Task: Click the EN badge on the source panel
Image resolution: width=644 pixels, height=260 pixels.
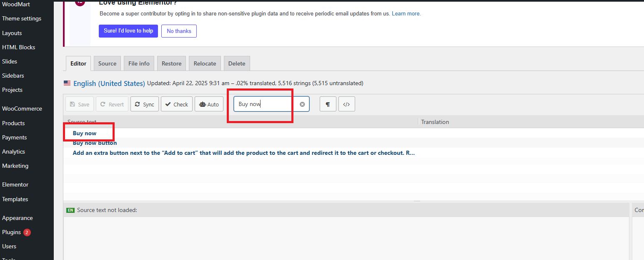Action: pos(70,210)
